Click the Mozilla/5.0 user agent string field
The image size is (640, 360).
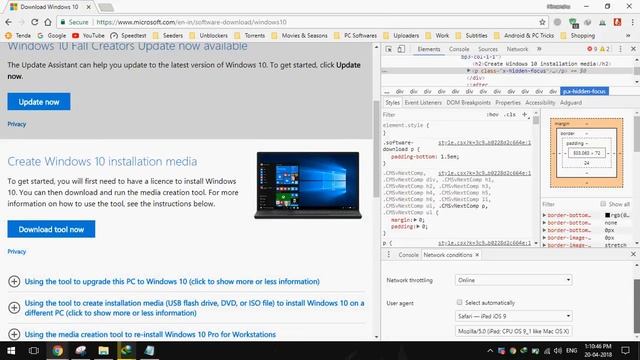pyautogui.click(x=513, y=331)
